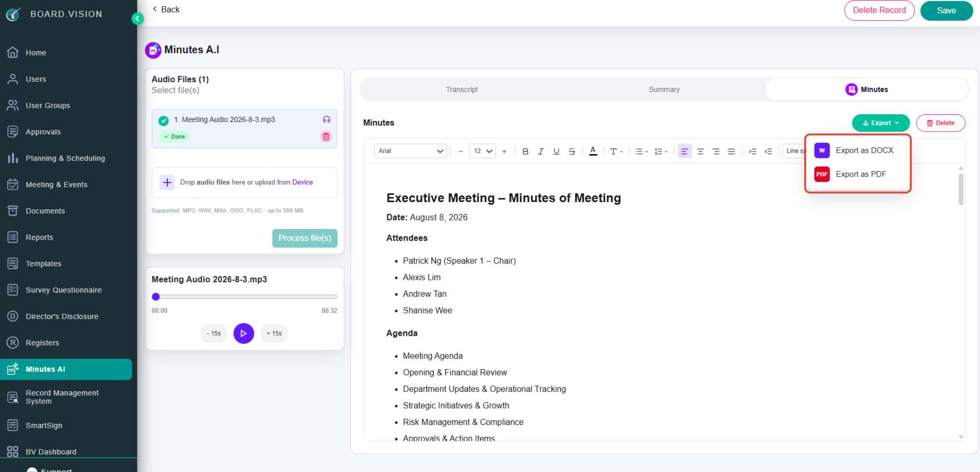Open SmartSign from the sidebar
Viewport: 980px width, 472px height.
(x=44, y=425)
